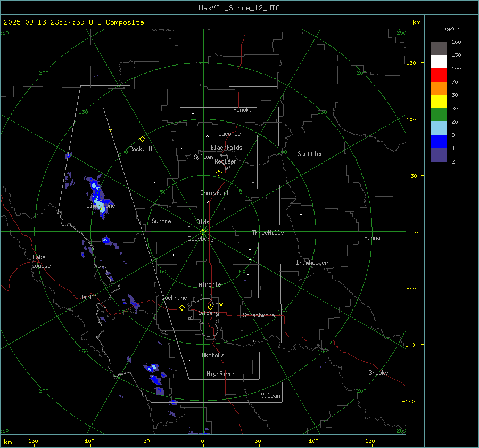The height and width of the screenshot is (448, 479).
Task: Click the MaxVIL_Since_12_UTC title
Action: pos(239,8)
